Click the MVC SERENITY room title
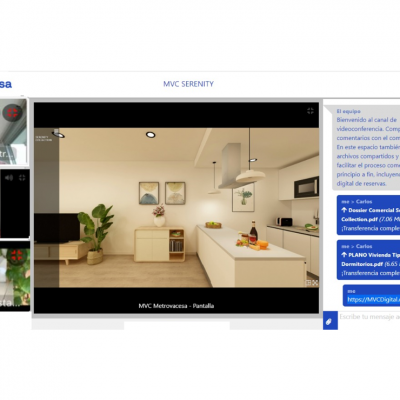Viewport: 400px width, 400px height. click(x=188, y=84)
